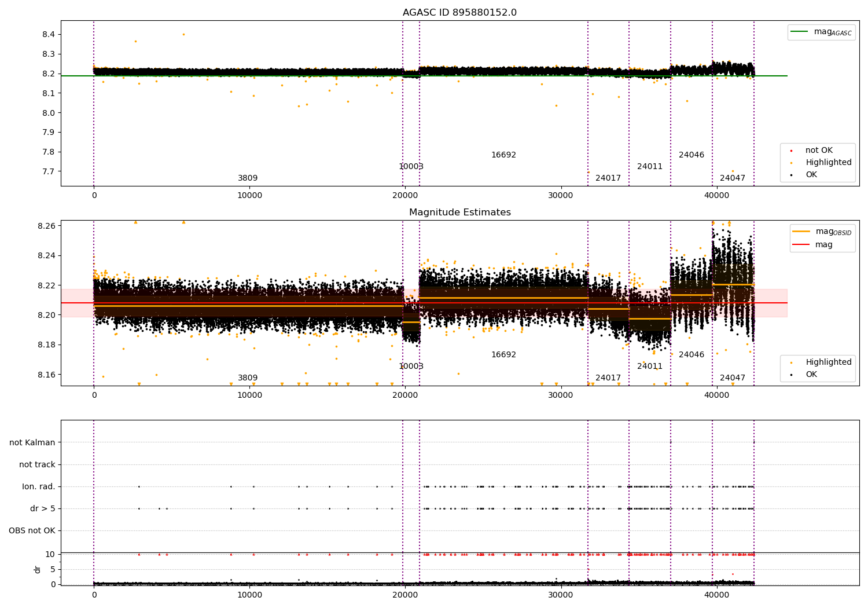Image resolution: width=868 pixels, height=608 pixels.
Task: Click the 7.9 y-axis tick label
Action: (49, 133)
